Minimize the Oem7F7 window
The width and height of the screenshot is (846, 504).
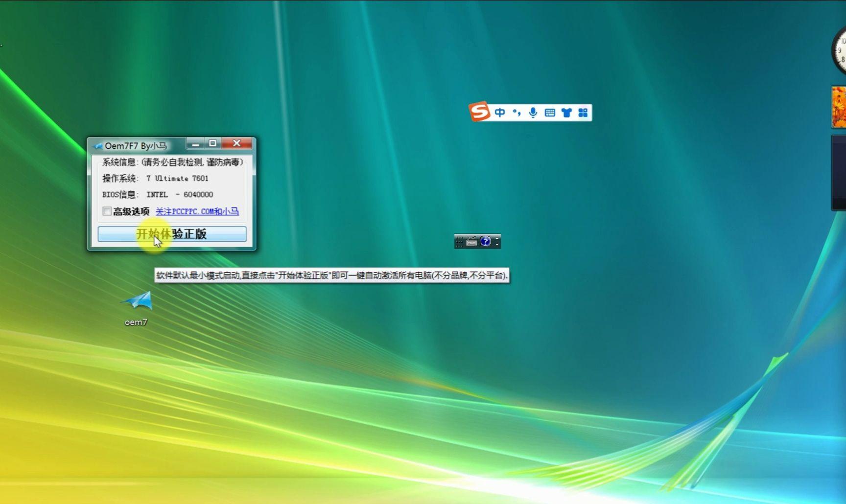(x=195, y=143)
